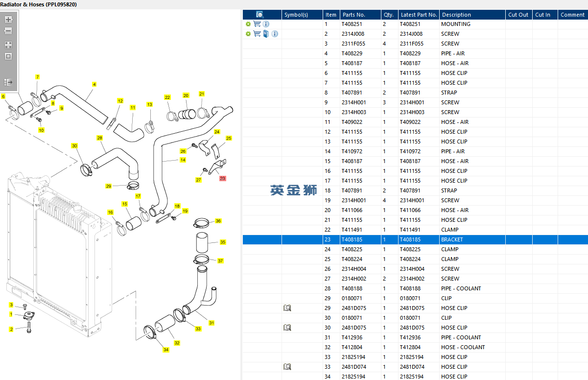Click the single-square fit view icon
The width and height of the screenshot is (588, 380).
(x=8, y=56)
